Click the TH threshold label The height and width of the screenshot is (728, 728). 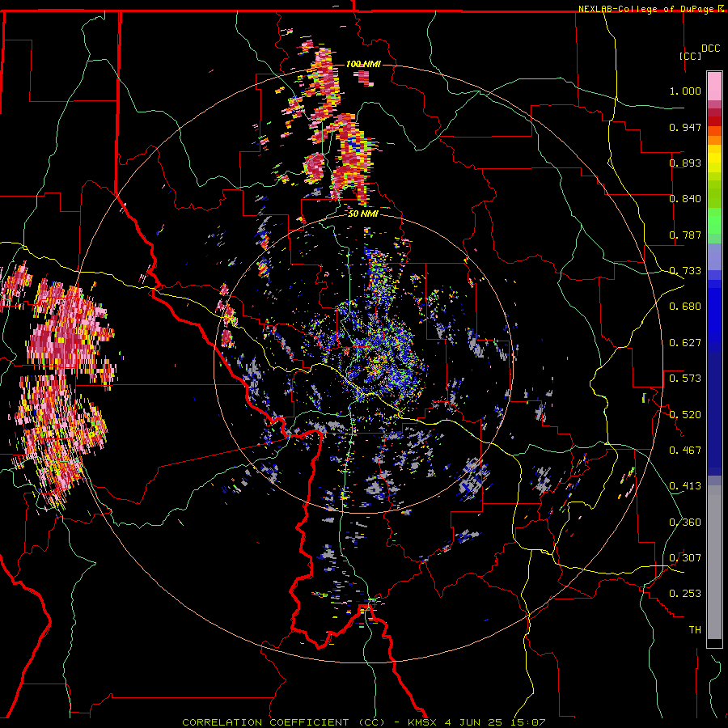(x=695, y=630)
